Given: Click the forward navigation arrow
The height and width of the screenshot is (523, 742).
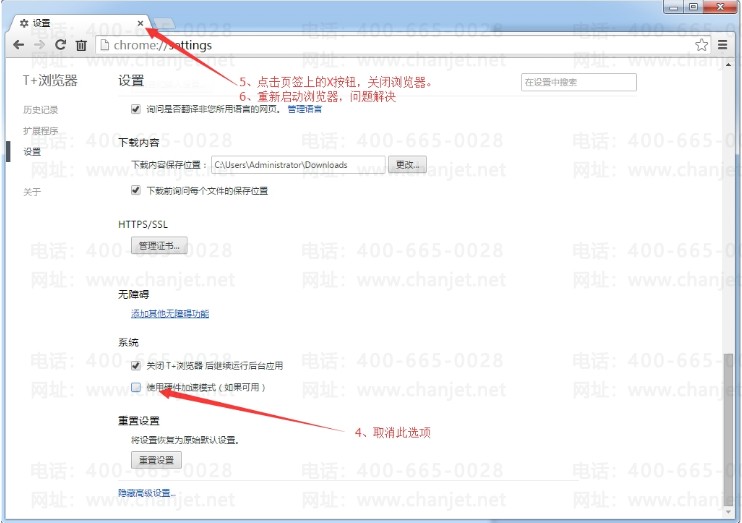Looking at the screenshot, I should click(39, 45).
